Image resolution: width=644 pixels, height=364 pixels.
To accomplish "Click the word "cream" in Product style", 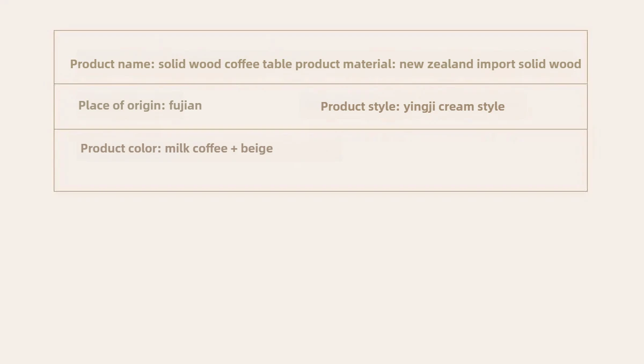I will pyautogui.click(x=457, y=106).
